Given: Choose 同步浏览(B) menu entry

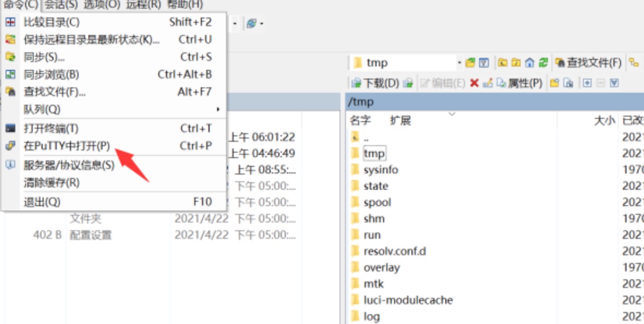Looking at the screenshot, I should [x=114, y=74].
